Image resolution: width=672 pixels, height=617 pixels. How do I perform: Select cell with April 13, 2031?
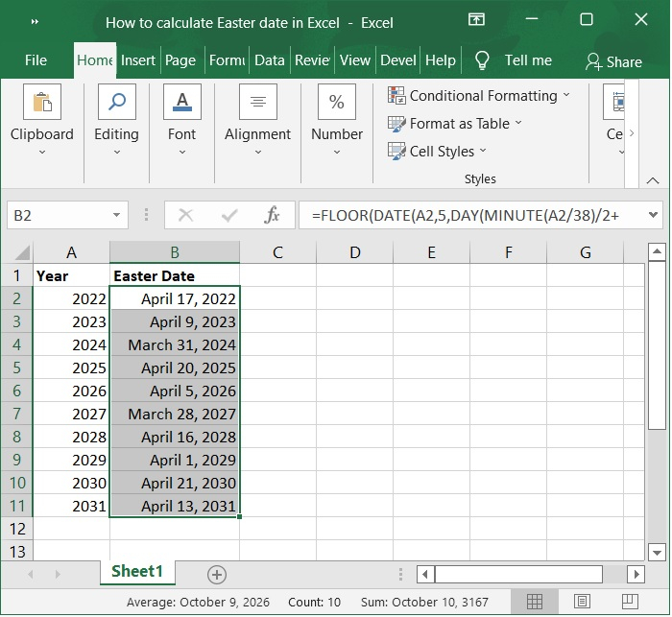point(175,506)
